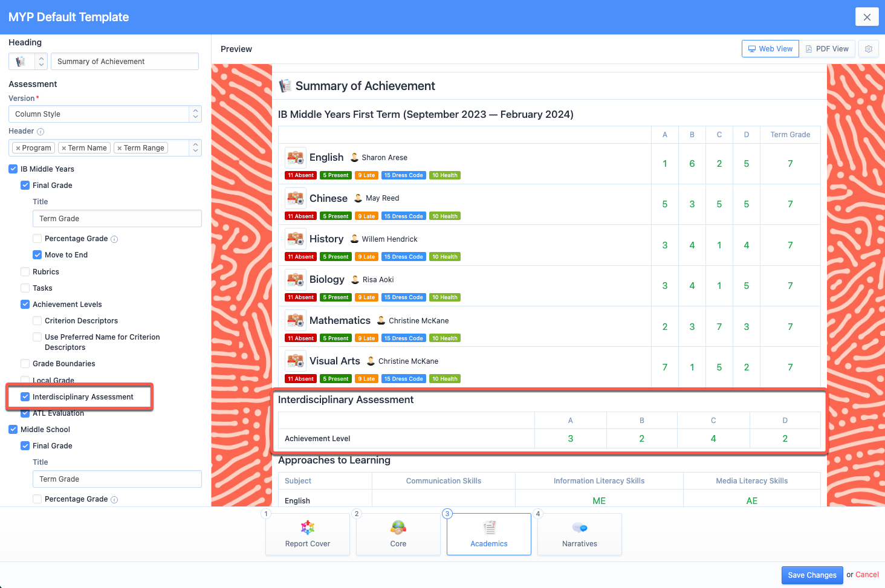
Task: Click info icon beside Header label
Action: tap(41, 132)
